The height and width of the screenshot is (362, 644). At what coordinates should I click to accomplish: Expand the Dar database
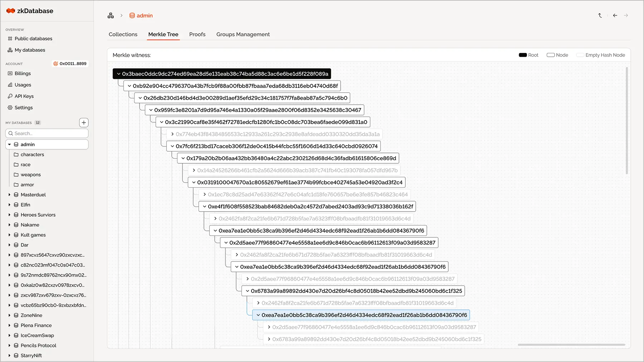coord(9,245)
